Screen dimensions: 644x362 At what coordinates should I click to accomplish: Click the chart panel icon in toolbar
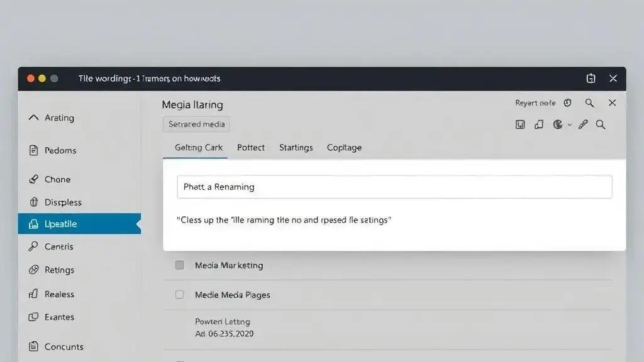pos(520,124)
